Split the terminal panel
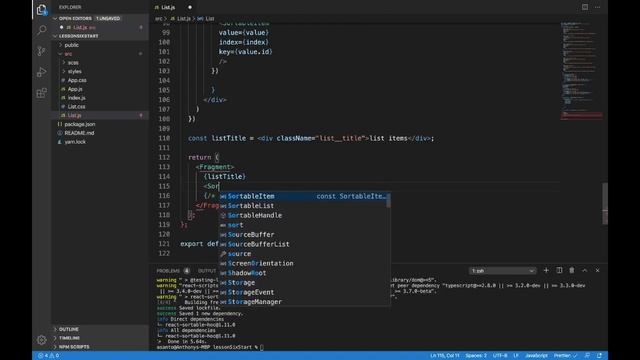 559,270
